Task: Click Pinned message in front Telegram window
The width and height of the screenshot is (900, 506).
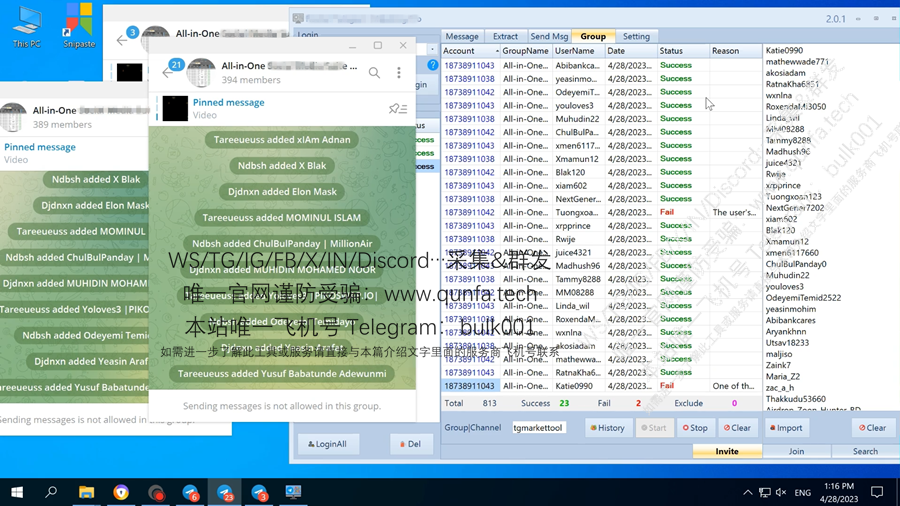Action: pos(228,102)
